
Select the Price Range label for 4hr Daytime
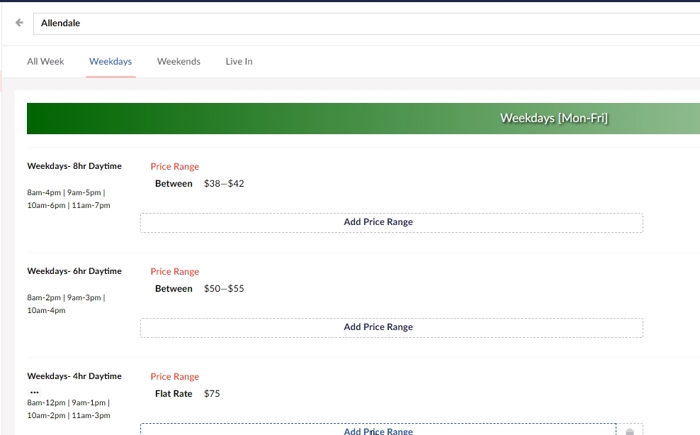(x=175, y=376)
